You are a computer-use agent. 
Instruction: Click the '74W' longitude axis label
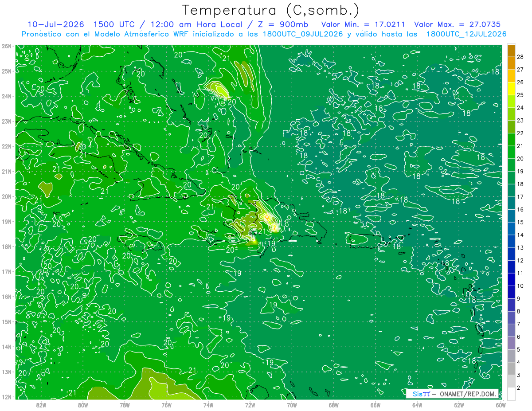tap(208, 405)
